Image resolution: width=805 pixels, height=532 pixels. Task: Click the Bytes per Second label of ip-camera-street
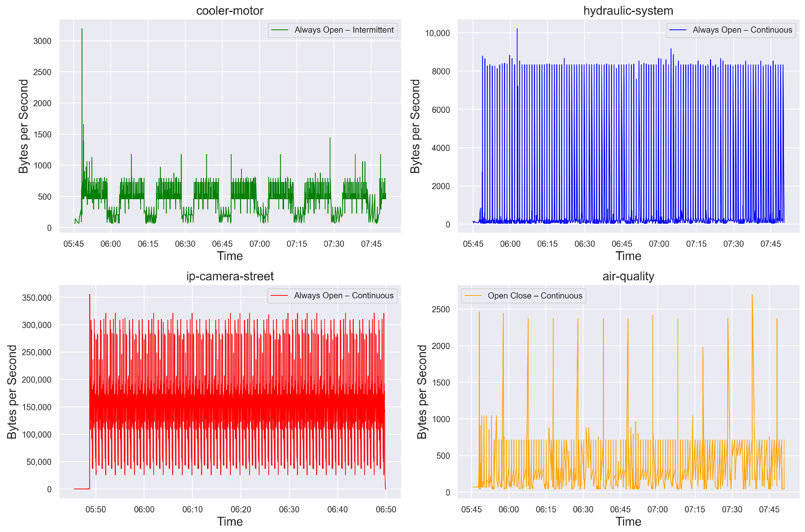pyautogui.click(x=12, y=392)
